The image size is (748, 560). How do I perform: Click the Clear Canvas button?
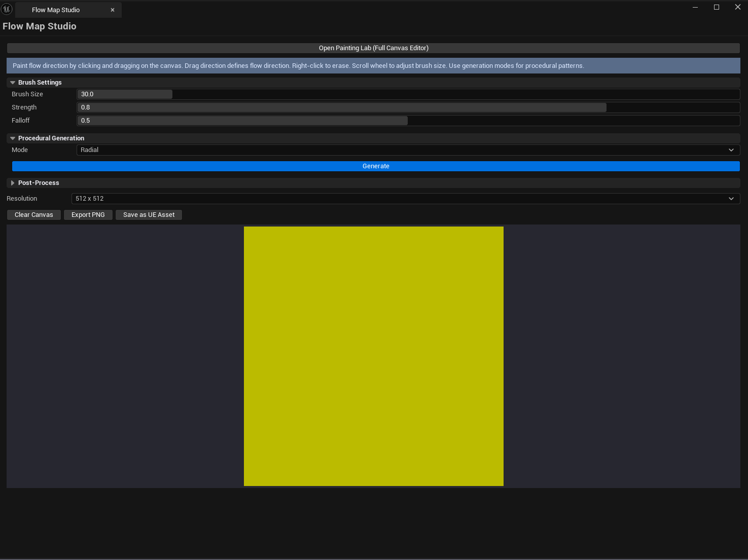tap(34, 215)
